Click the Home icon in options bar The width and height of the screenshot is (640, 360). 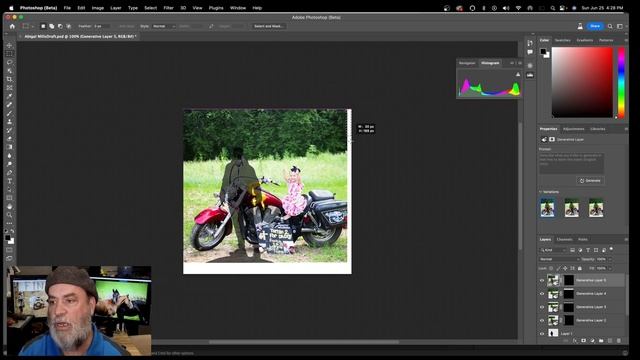point(12,26)
